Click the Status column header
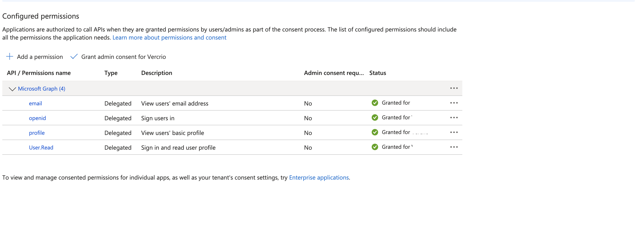This screenshot has width=644, height=229. (377, 73)
